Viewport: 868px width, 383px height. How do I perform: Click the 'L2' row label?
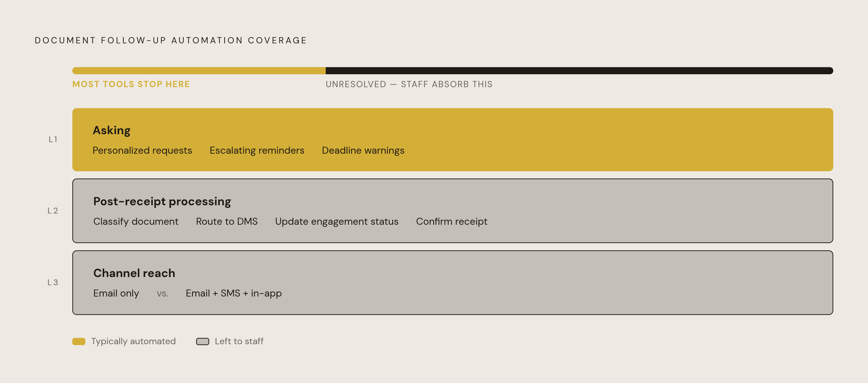tap(53, 211)
